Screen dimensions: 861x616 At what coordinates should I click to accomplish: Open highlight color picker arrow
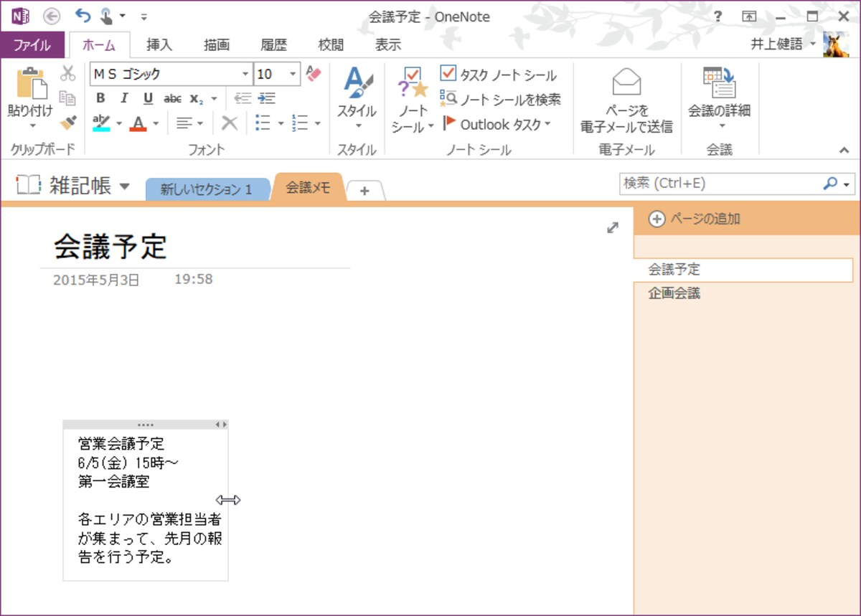pos(119,124)
